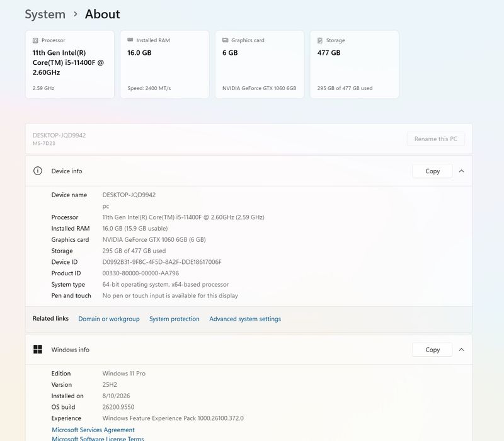Click the Installed on date 8/10/2026

(116, 396)
